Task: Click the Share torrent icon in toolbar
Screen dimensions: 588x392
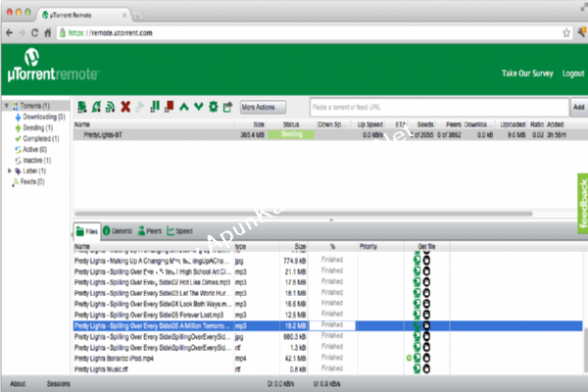Action: (227, 107)
